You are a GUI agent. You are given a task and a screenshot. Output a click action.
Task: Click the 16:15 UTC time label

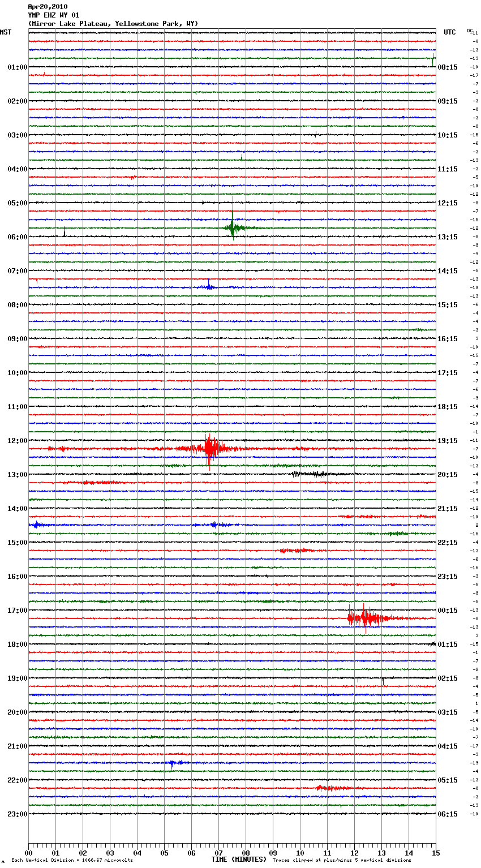pyautogui.click(x=448, y=339)
